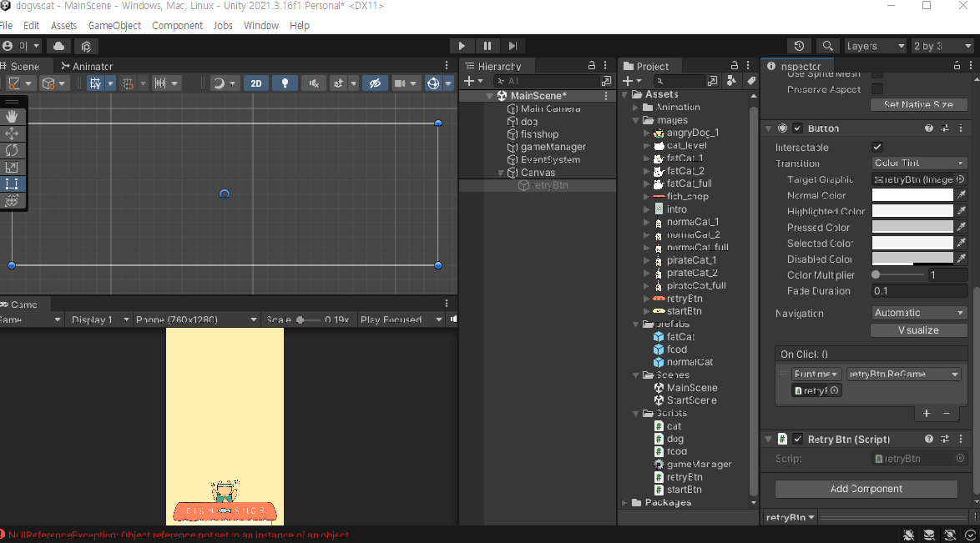Pick Normal Color with eyedropper
This screenshot has height=543, width=980.
(962, 195)
